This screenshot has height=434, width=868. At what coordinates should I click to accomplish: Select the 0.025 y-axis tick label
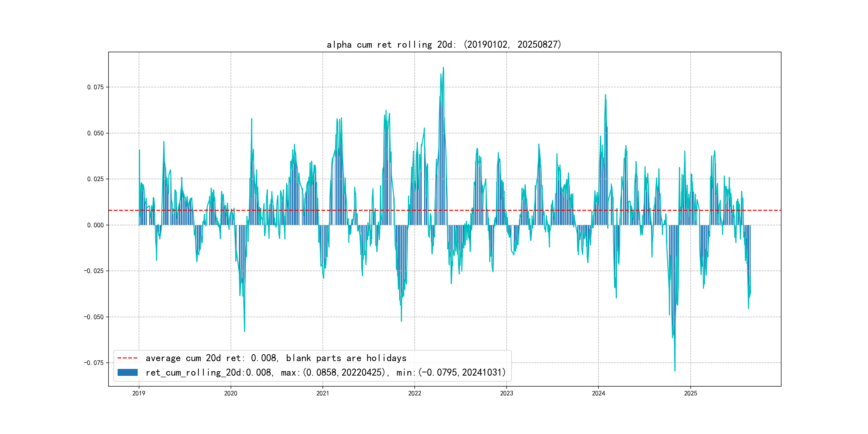[95, 179]
